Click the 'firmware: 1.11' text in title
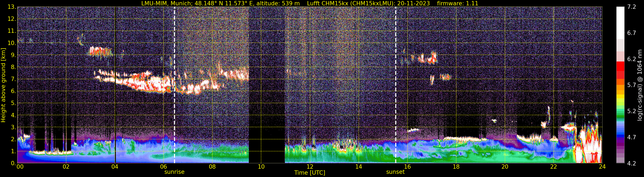 pyautogui.click(x=457, y=3)
